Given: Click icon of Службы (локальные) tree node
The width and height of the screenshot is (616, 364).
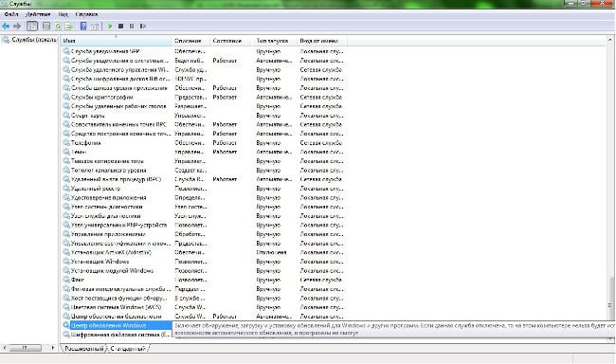Looking at the screenshot, I should [x=6, y=40].
